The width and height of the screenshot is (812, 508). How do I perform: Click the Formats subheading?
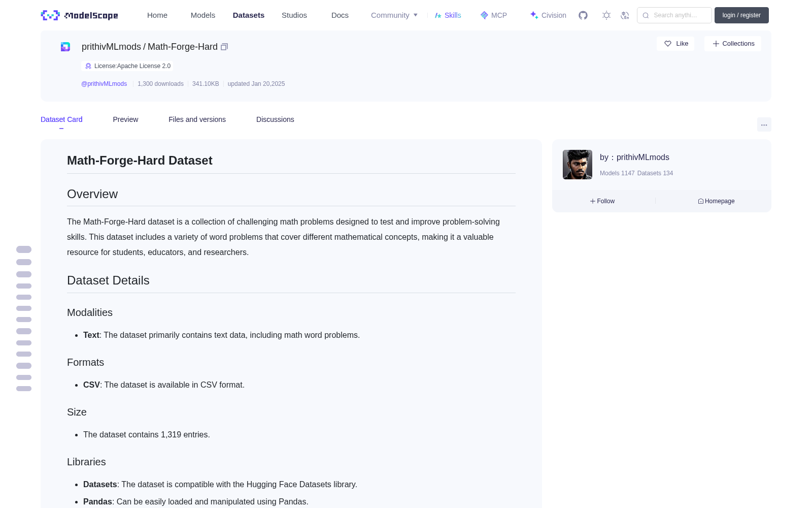[85, 362]
